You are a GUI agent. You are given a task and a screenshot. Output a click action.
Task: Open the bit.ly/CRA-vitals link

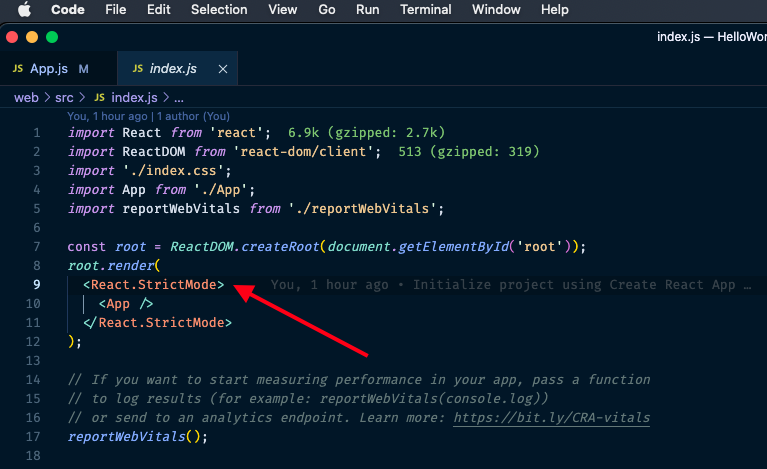(551, 417)
